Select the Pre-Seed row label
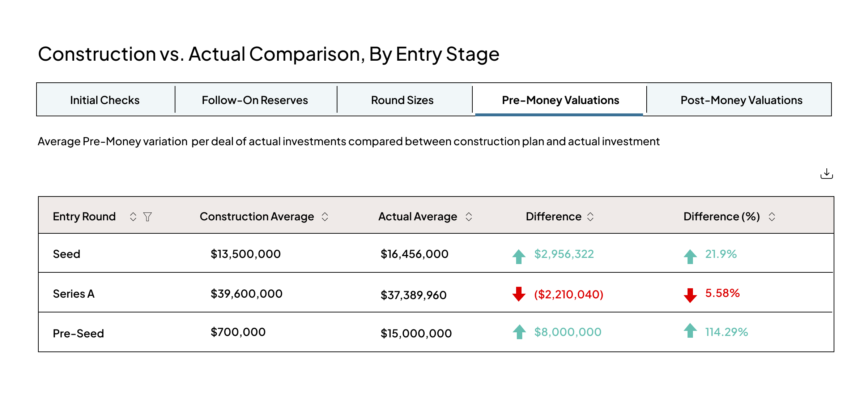The image size is (868, 393). pyautogui.click(x=78, y=333)
